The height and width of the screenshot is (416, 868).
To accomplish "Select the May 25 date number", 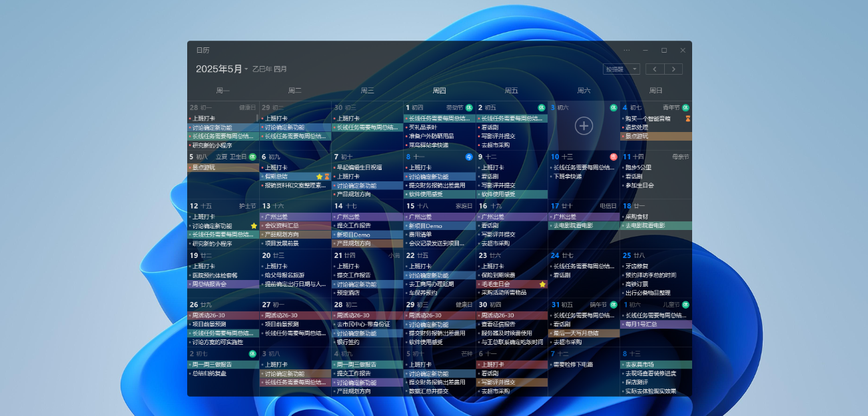I will point(628,255).
